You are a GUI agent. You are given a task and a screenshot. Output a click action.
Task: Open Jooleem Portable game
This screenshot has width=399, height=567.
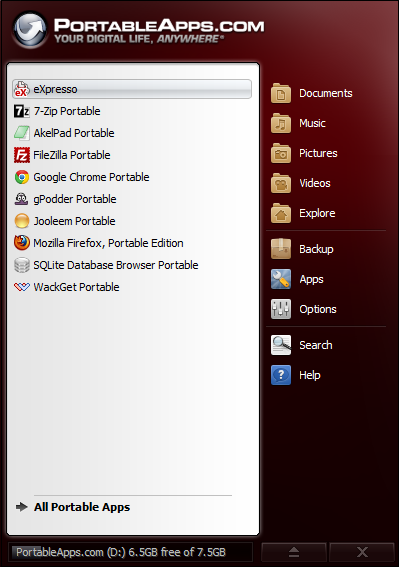point(75,221)
